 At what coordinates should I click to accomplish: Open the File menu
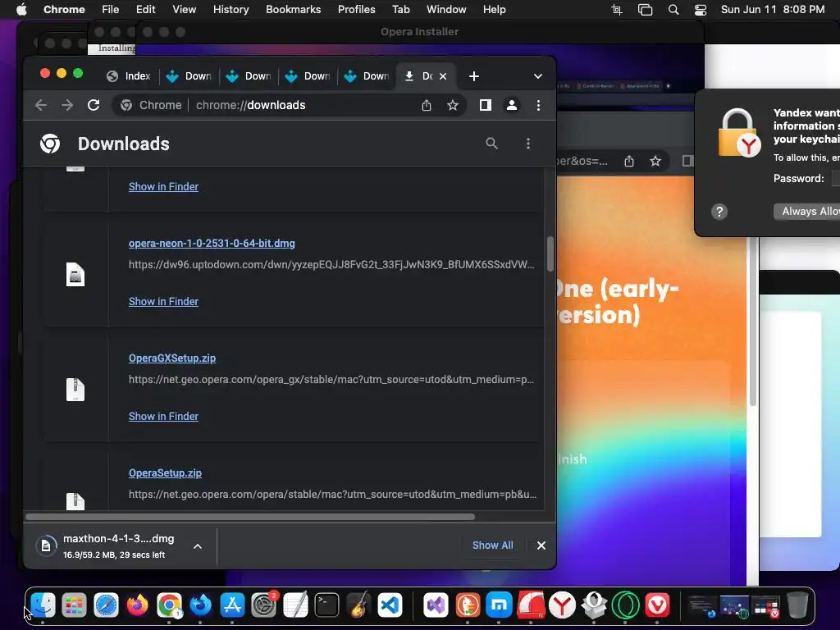click(111, 10)
